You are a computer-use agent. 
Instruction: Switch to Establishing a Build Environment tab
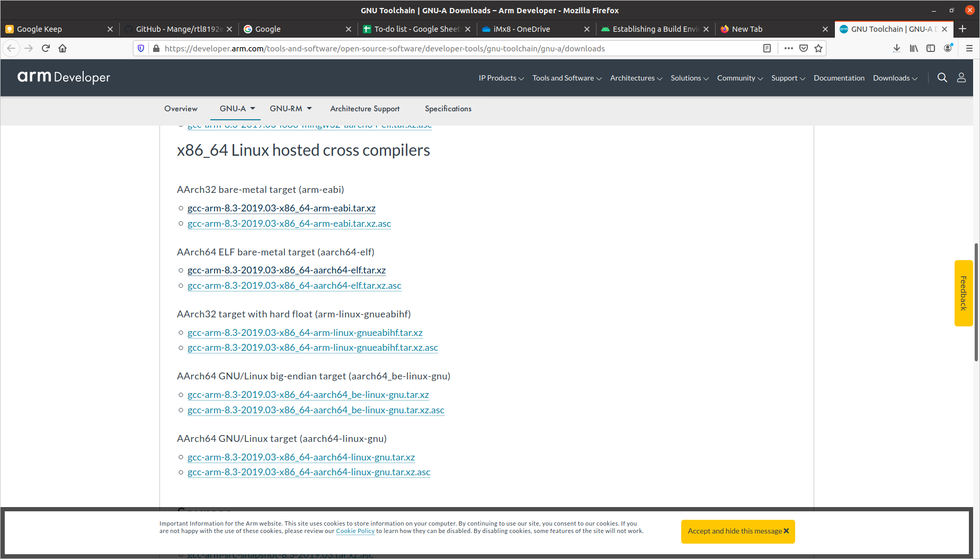point(655,29)
